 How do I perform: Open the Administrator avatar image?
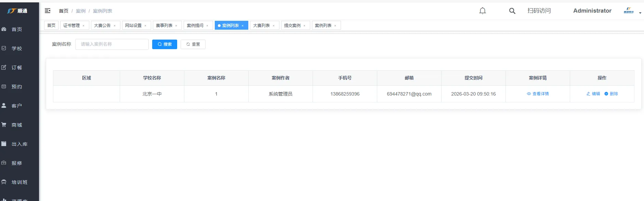pyautogui.click(x=629, y=11)
